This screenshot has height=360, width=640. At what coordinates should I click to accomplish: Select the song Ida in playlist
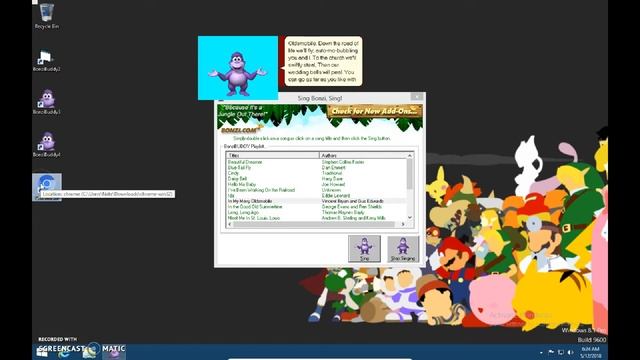(x=231, y=196)
